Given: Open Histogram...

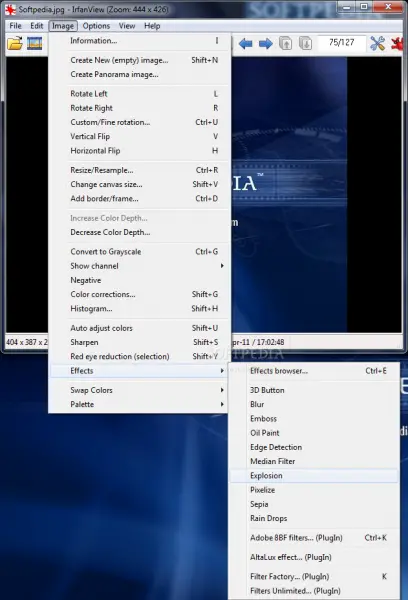Looking at the screenshot, I should pos(140,308).
